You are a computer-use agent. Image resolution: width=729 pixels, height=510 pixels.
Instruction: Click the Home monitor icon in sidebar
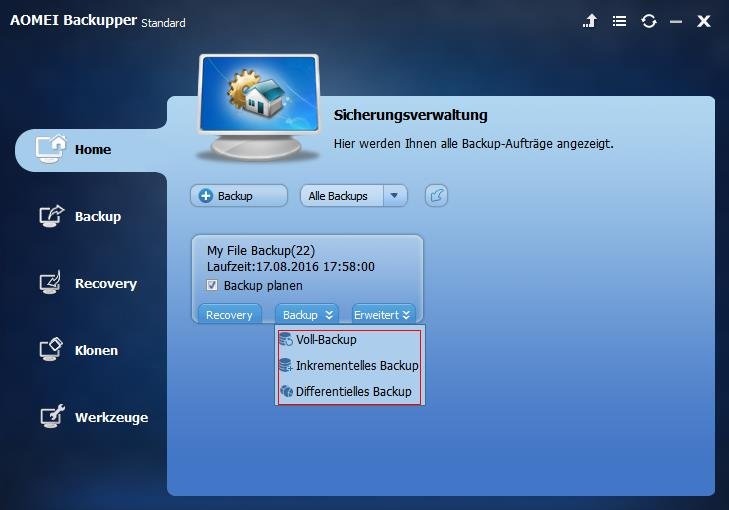click(x=51, y=149)
